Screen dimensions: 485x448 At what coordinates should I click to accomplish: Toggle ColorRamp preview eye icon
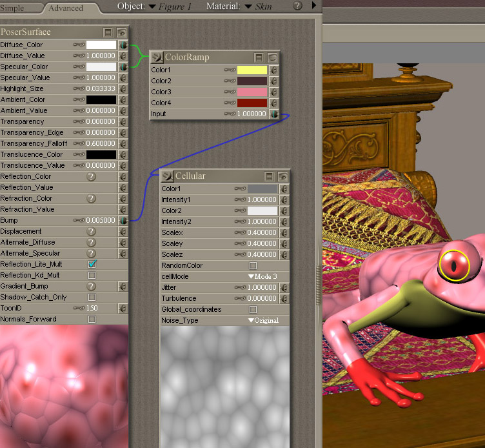pyautogui.click(x=273, y=57)
